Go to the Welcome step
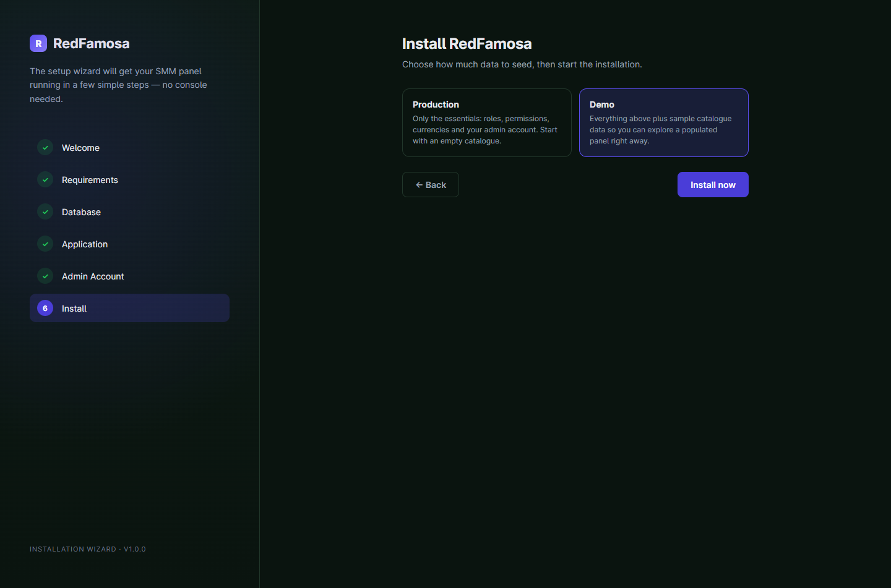Viewport: 891px width, 588px height. 129,148
